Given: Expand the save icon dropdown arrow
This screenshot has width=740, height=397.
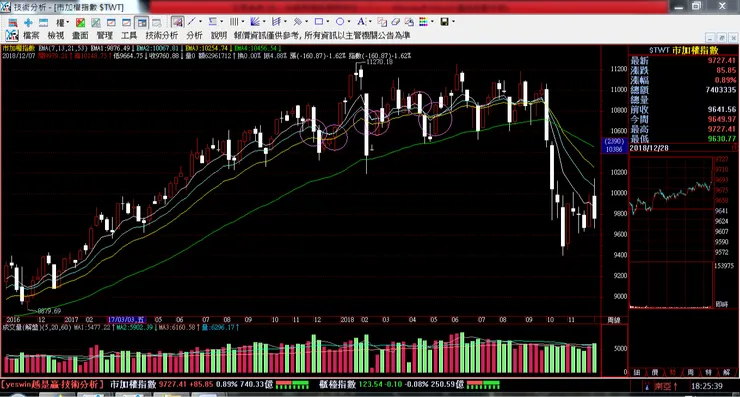Looking at the screenshot, I should click(x=454, y=22).
